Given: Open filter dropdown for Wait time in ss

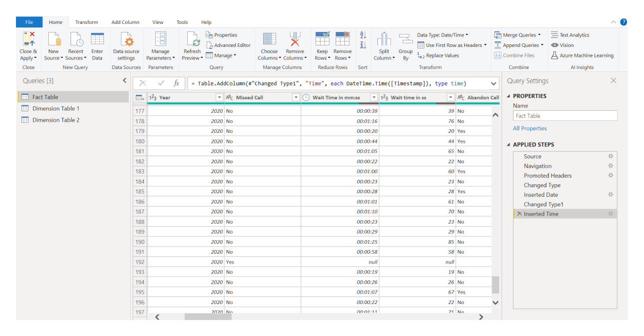Looking at the screenshot, I should [x=451, y=97].
